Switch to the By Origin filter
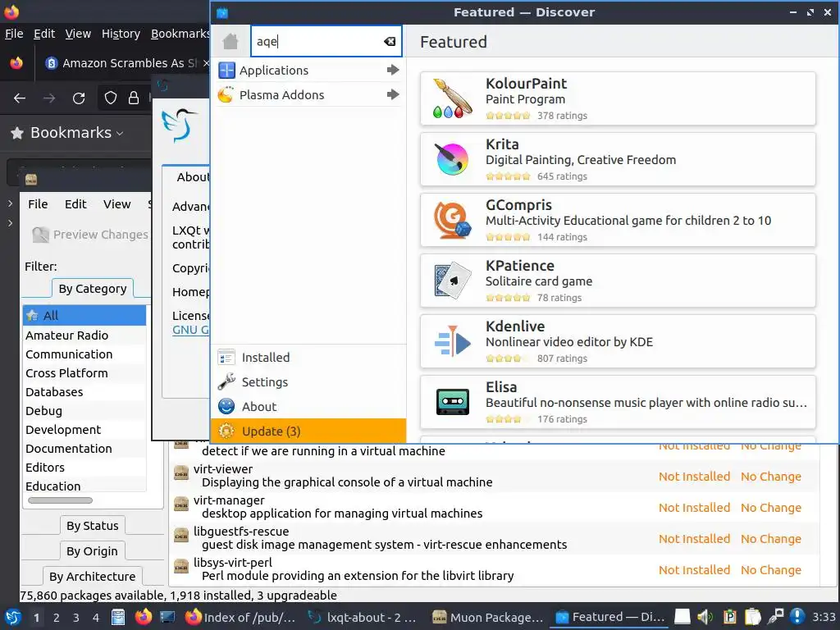Viewport: 840px width, 630px height. tap(92, 550)
